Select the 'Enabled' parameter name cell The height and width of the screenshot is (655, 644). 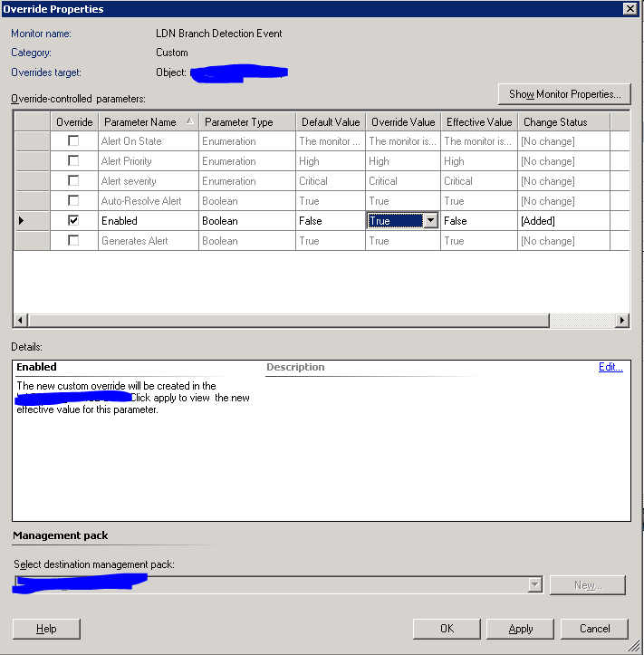149,221
